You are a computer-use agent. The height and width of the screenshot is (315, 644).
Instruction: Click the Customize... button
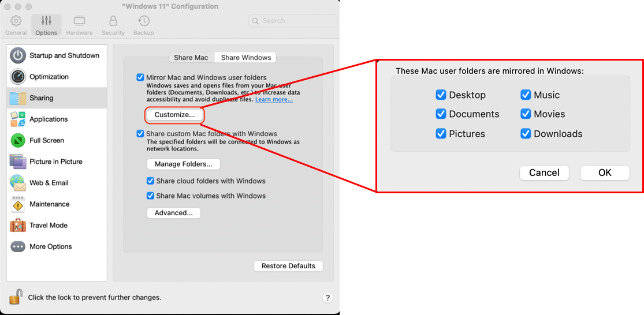(x=174, y=115)
